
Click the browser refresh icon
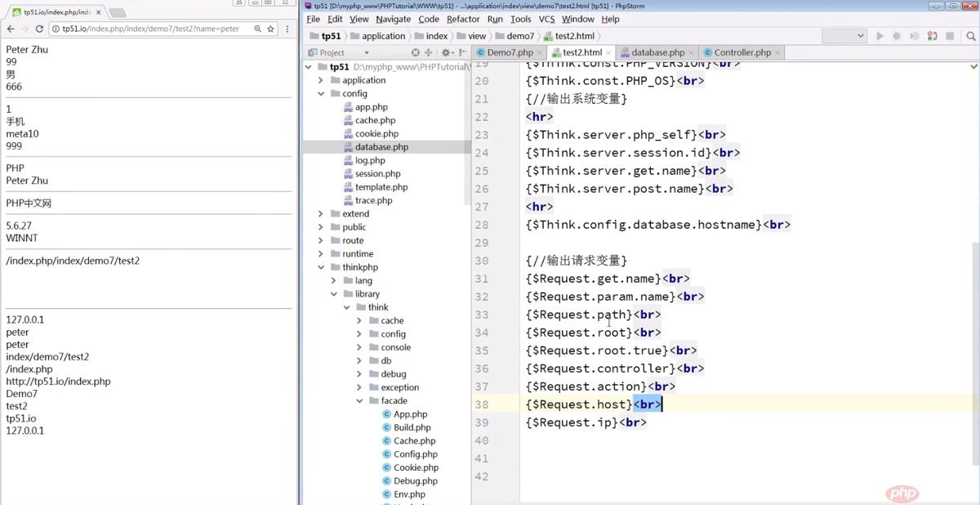(x=39, y=28)
